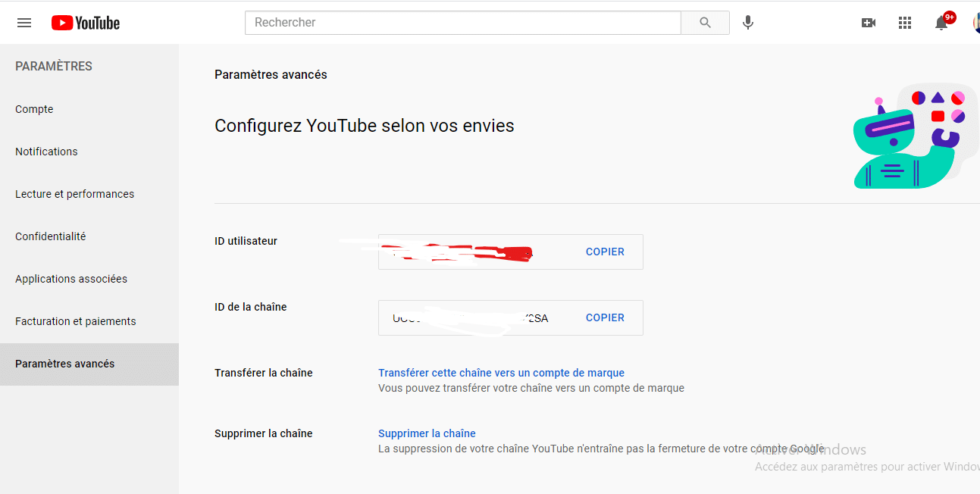This screenshot has width=980, height=494.
Task: Click the PARAMÈTRES sidebar heading
Action: click(x=54, y=66)
